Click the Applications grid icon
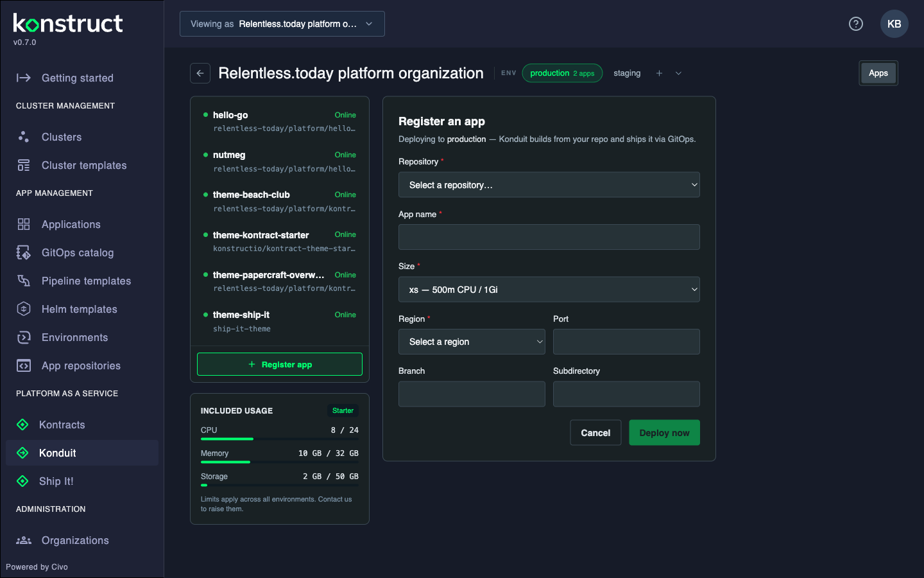This screenshot has width=924, height=578. (x=24, y=224)
